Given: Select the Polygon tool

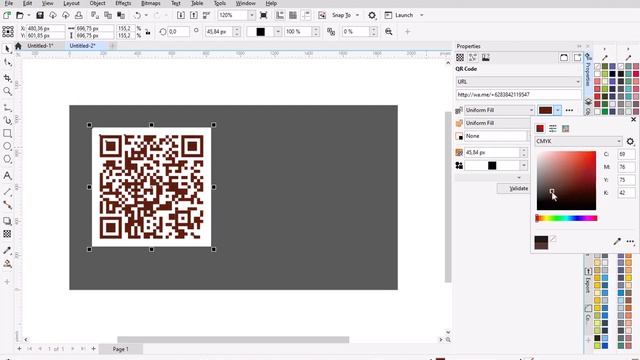Looking at the screenshot, I should [x=7, y=159].
